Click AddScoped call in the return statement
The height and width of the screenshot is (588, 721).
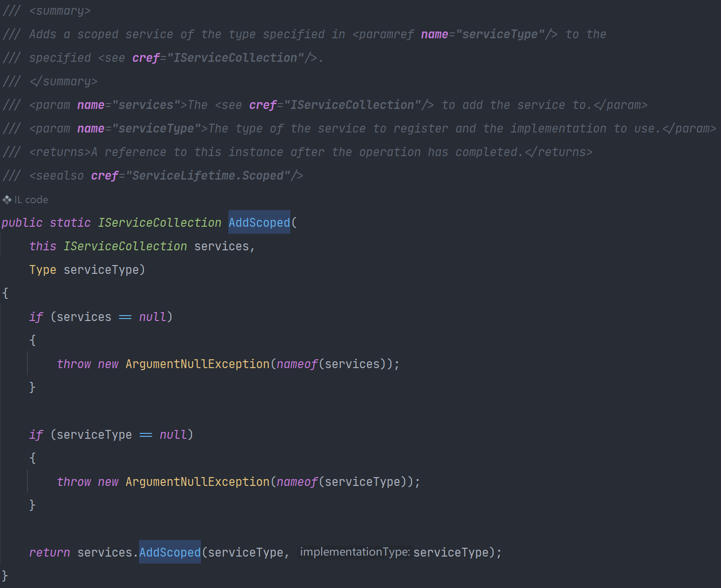pos(170,552)
